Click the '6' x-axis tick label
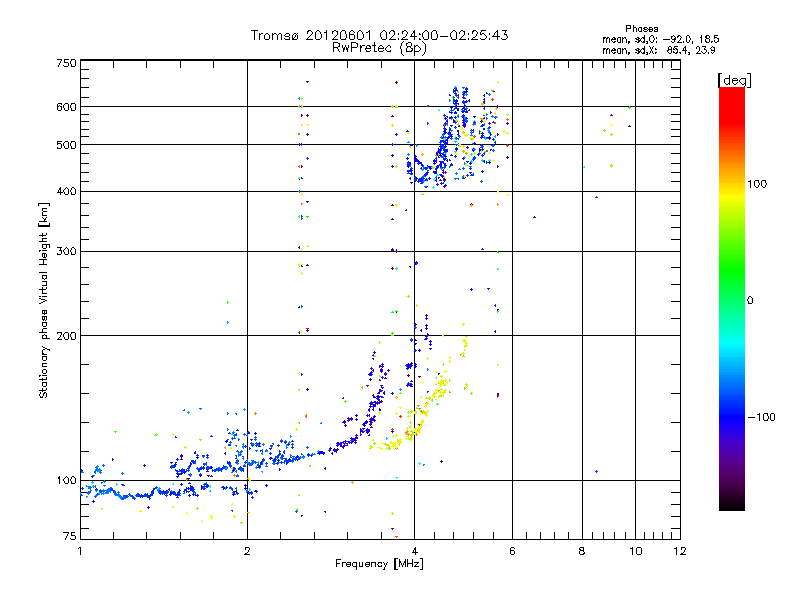The width and height of the screenshot is (800, 600). tap(512, 551)
